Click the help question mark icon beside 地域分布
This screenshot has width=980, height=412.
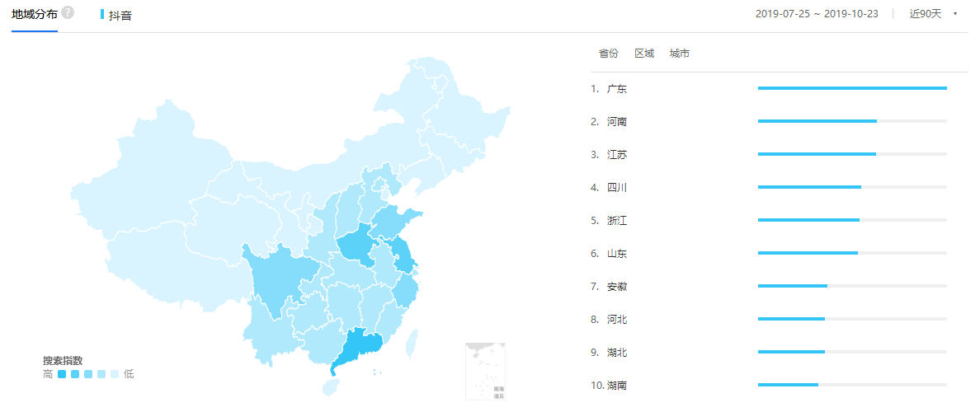(68, 12)
